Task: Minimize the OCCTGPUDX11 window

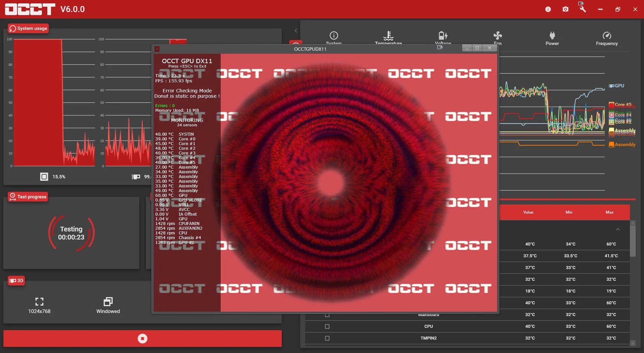Action: (467, 48)
